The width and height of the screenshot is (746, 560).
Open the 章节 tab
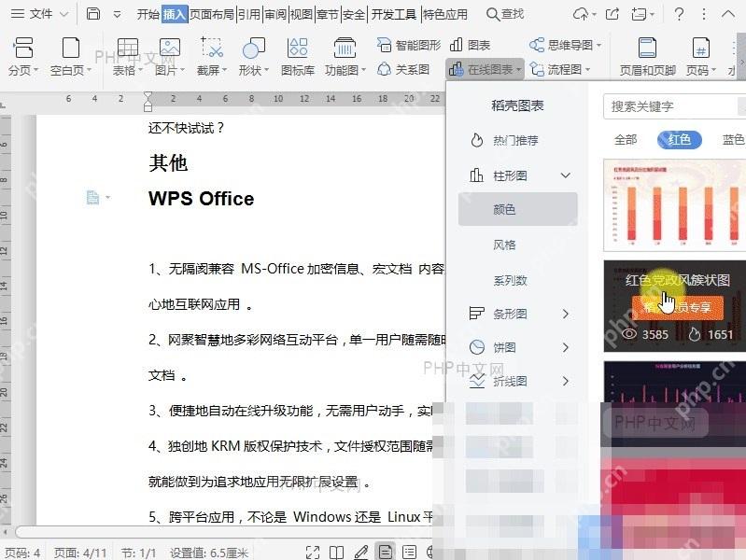(328, 15)
